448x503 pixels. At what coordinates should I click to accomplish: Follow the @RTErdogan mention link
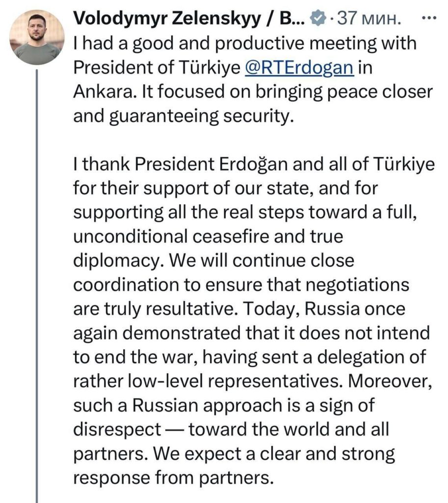(299, 67)
